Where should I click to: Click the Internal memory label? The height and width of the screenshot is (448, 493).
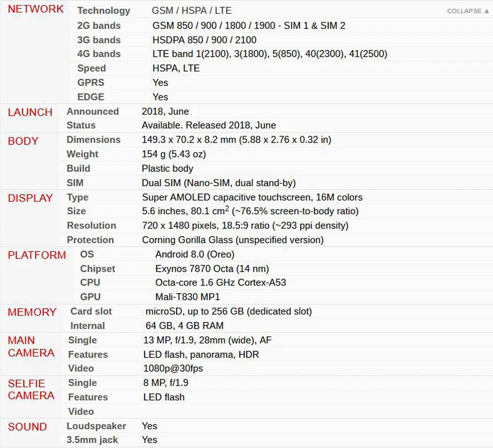tap(87, 326)
